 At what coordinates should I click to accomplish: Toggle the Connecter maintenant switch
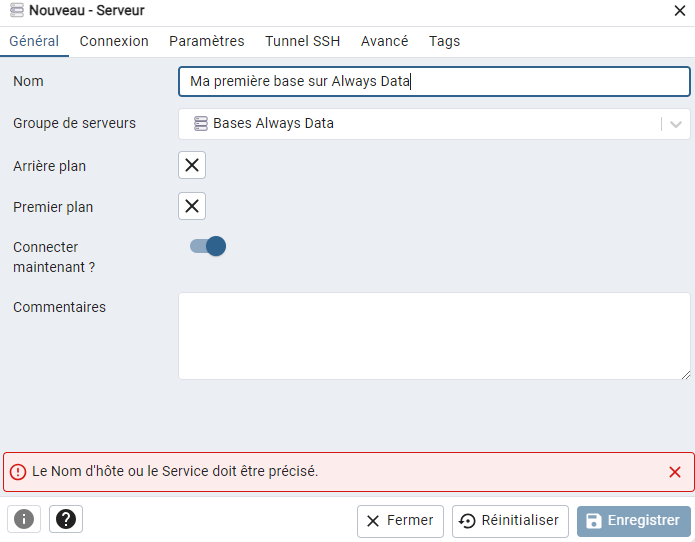tap(208, 246)
